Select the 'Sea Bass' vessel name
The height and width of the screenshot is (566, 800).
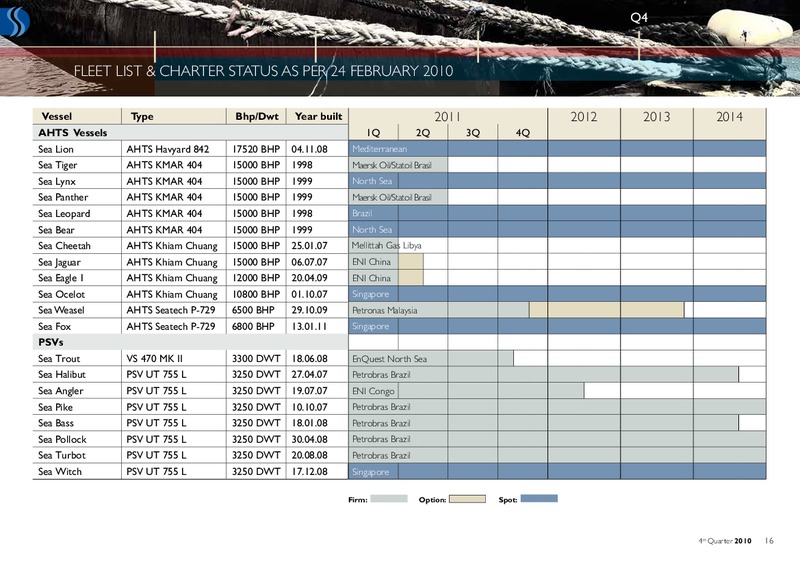56,423
